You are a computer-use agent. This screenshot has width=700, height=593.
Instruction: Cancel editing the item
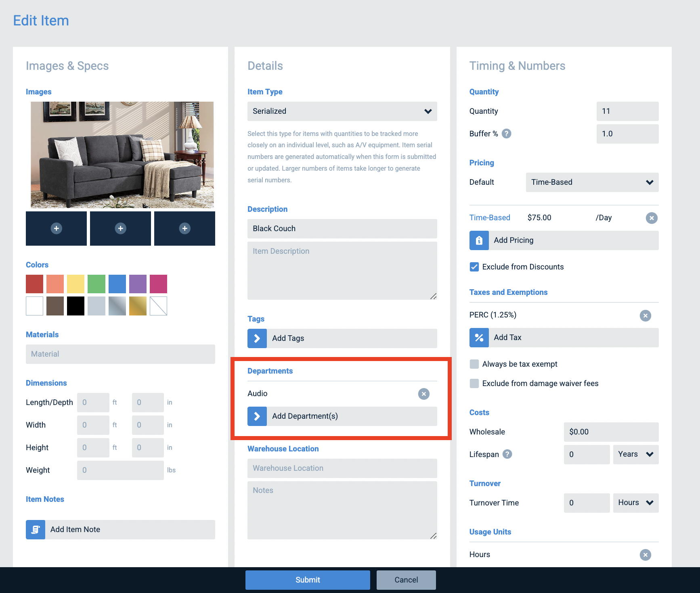406,580
